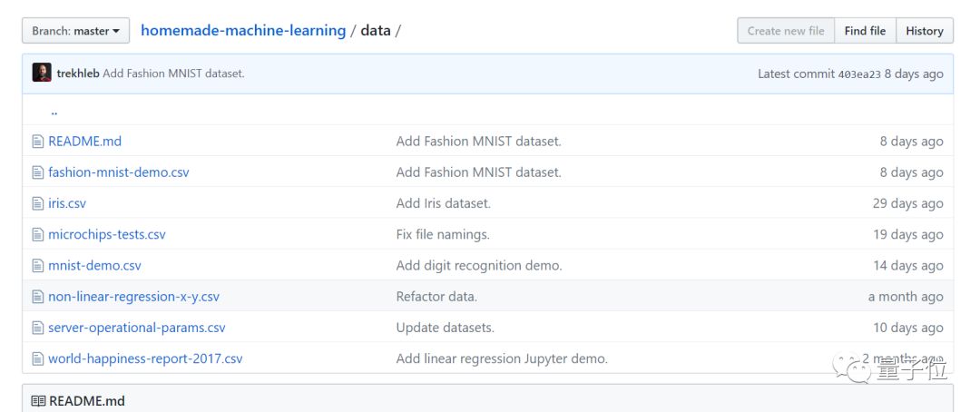Go to homemade-machine-learning repository root

coord(243,31)
